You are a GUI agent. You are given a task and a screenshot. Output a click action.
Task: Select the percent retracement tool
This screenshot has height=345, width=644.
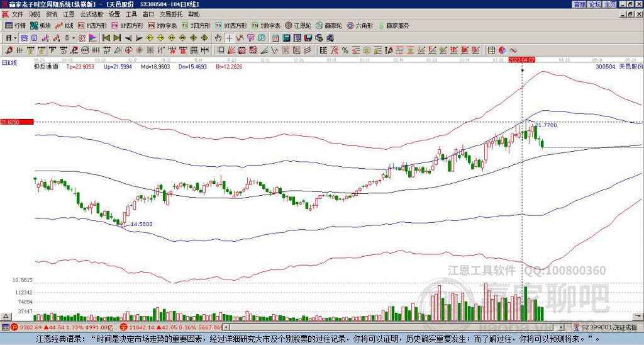pos(345,50)
